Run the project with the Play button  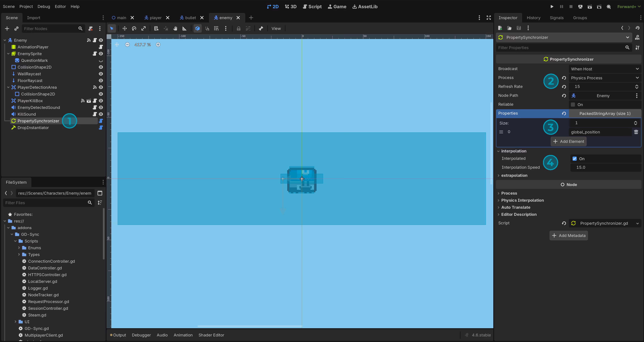tap(552, 7)
